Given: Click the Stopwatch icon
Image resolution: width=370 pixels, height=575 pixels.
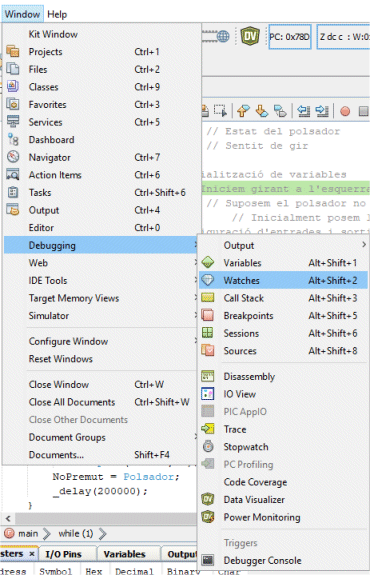Looking at the screenshot, I should (208, 446).
